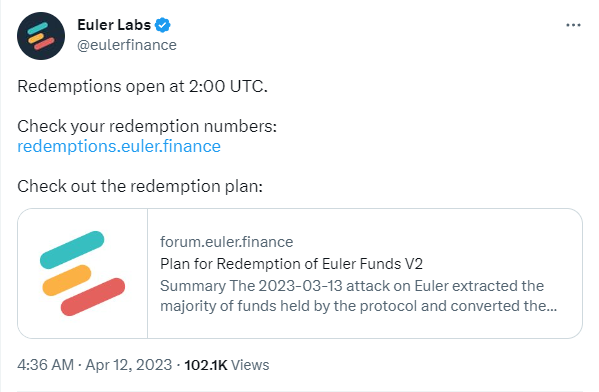
Task: Click the 'Redemptions open at 2:00 UTC' text
Action: tap(142, 86)
